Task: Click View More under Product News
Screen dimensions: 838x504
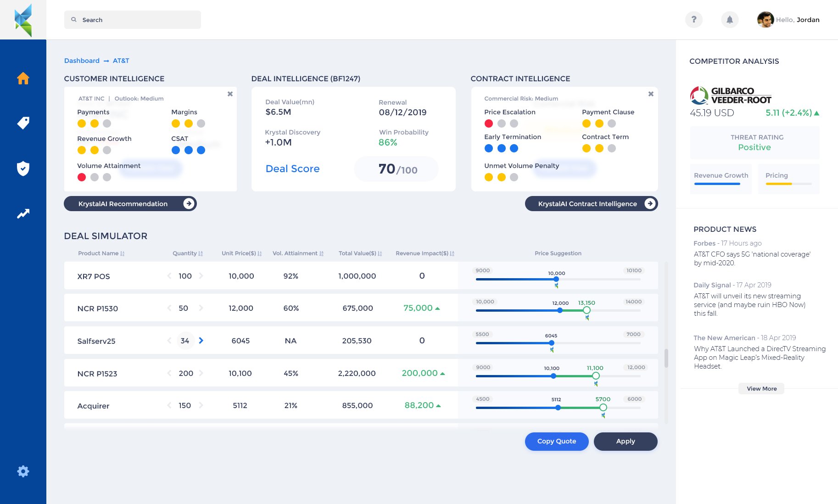Action: tap(761, 389)
